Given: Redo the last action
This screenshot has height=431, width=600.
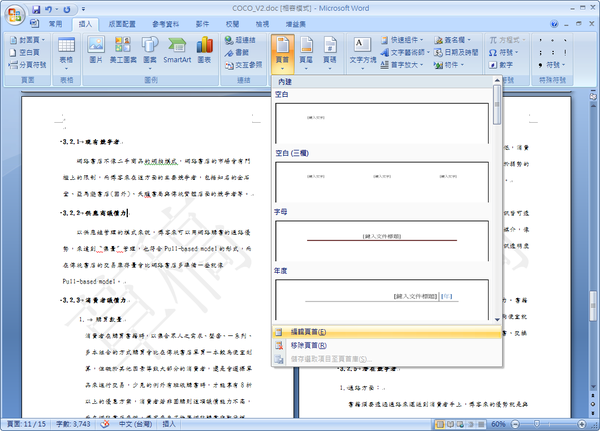Looking at the screenshot, I should pos(67,9).
